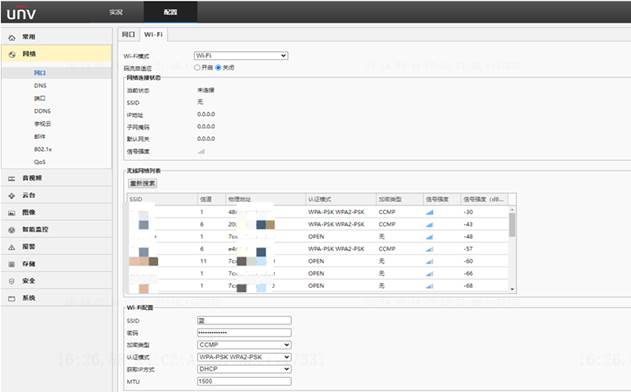Open the 智能监控 section icon
Viewport: 631px width, 392px height.
12,230
